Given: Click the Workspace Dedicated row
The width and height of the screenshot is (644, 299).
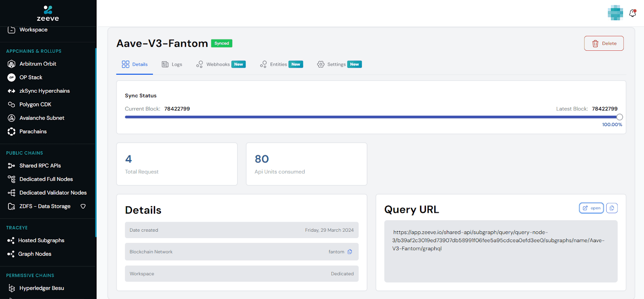Looking at the screenshot, I should 242,274.
